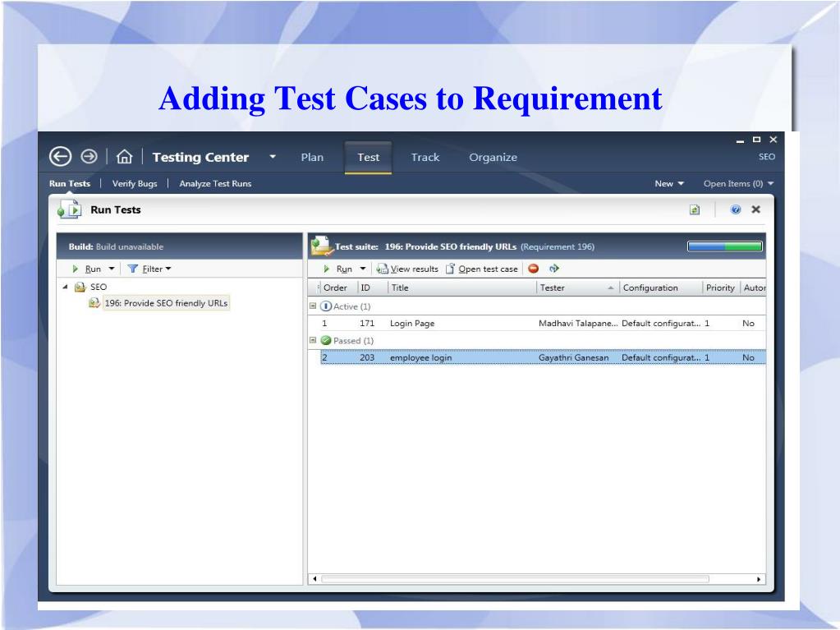The height and width of the screenshot is (630, 840).
Task: Open Analyze Test Runs view
Action: click(215, 183)
